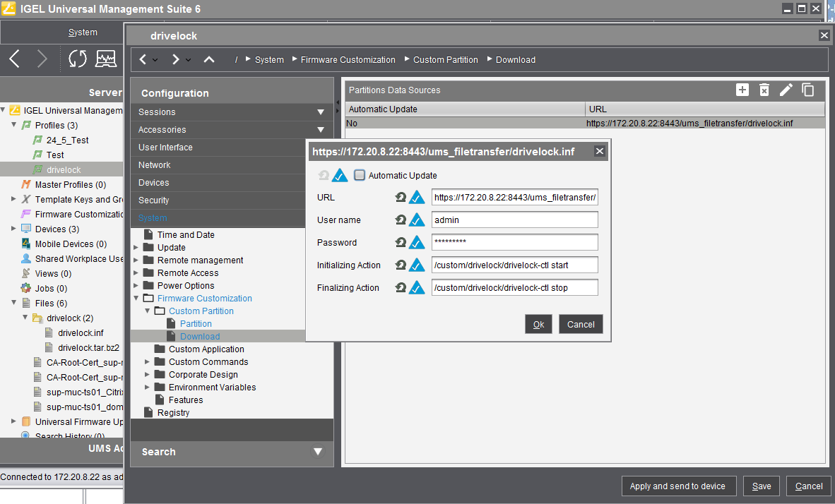Screen dimensions: 835x504
Task: Click the Registry page icon
Action: pos(148,412)
